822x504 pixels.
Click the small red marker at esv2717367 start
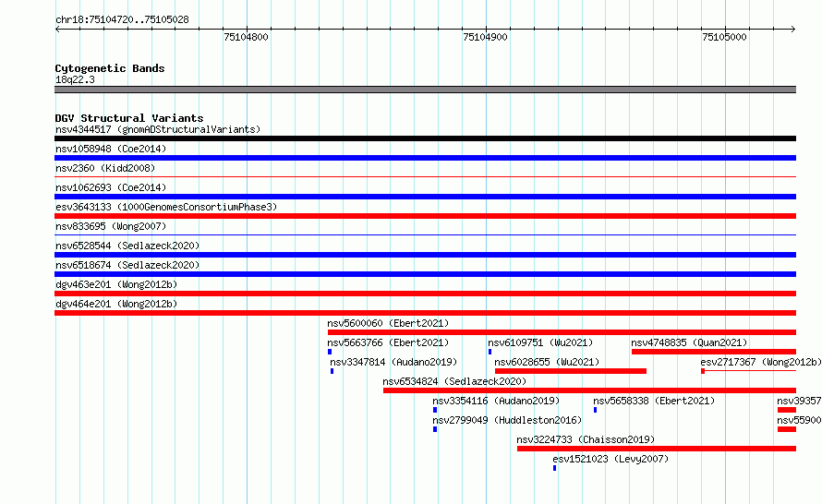(x=703, y=371)
